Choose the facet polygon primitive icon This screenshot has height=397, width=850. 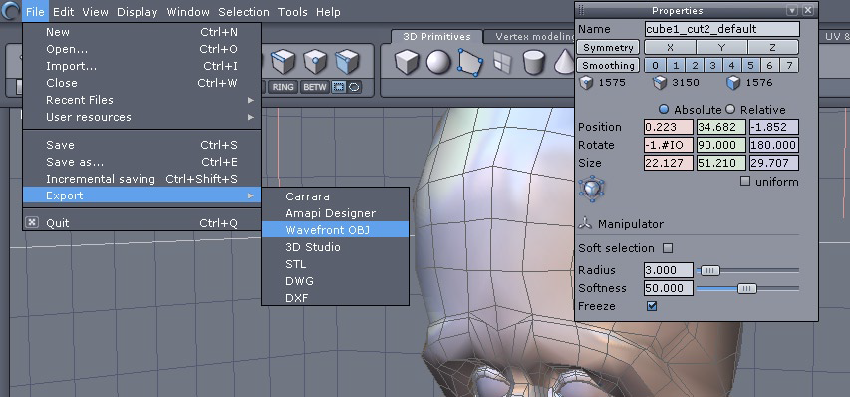[x=470, y=62]
